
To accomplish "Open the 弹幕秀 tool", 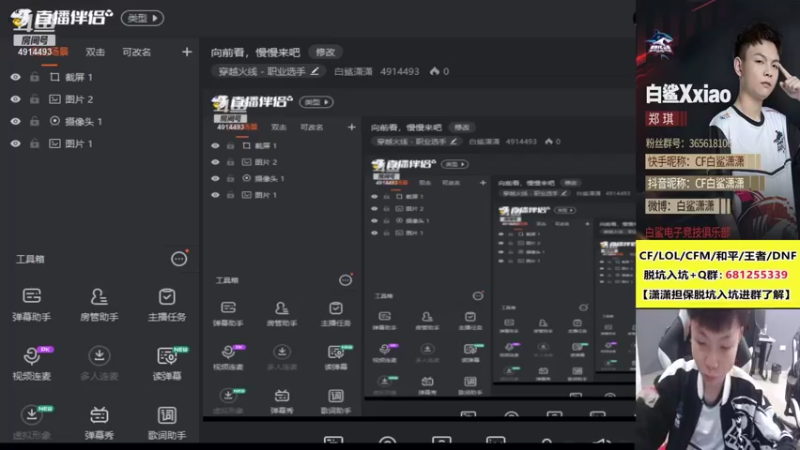I will point(99,422).
